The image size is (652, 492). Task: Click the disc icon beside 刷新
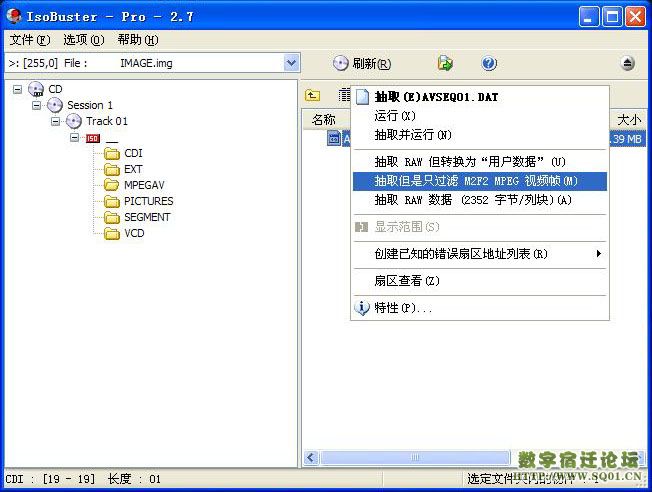[x=341, y=64]
